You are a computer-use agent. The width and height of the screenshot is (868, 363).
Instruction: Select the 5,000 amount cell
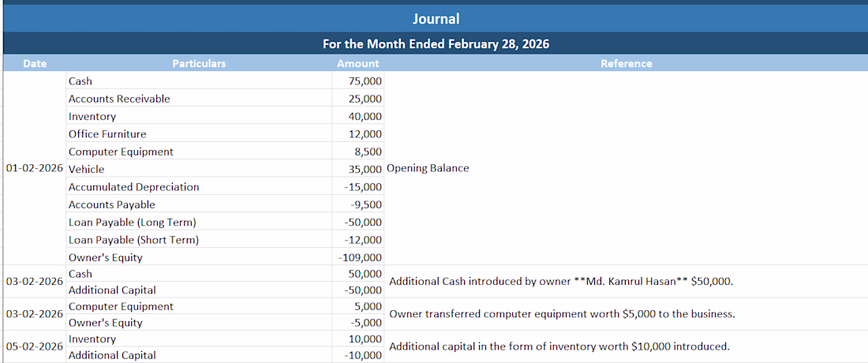pos(357,306)
